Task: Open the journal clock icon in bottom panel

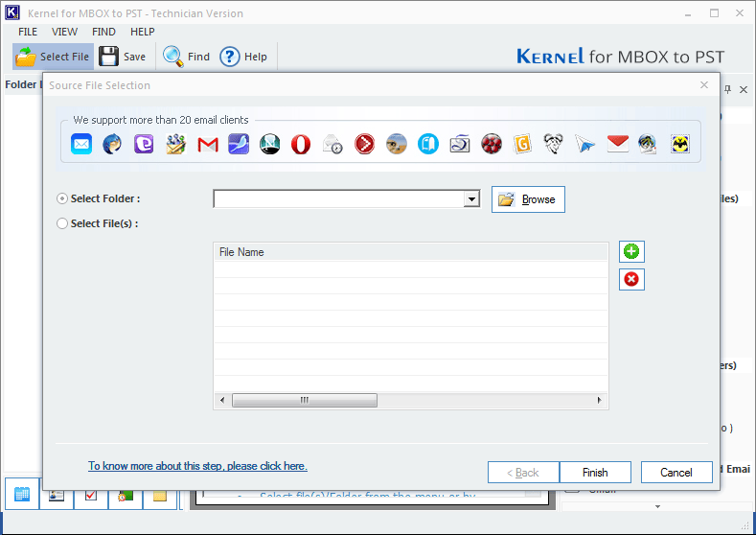Action: click(x=126, y=496)
